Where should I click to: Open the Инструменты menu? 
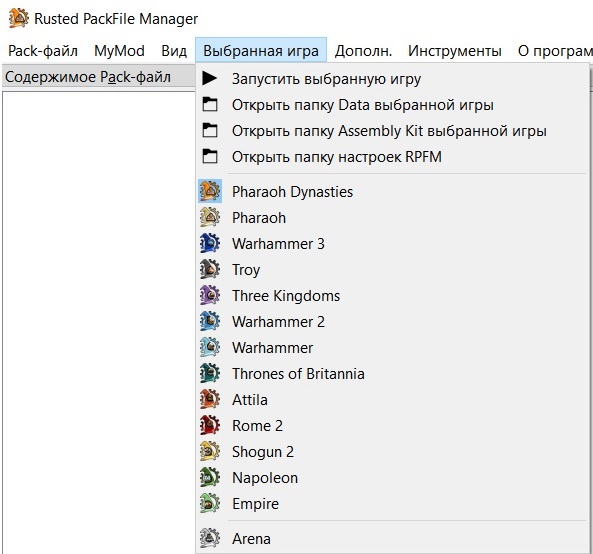[455, 51]
